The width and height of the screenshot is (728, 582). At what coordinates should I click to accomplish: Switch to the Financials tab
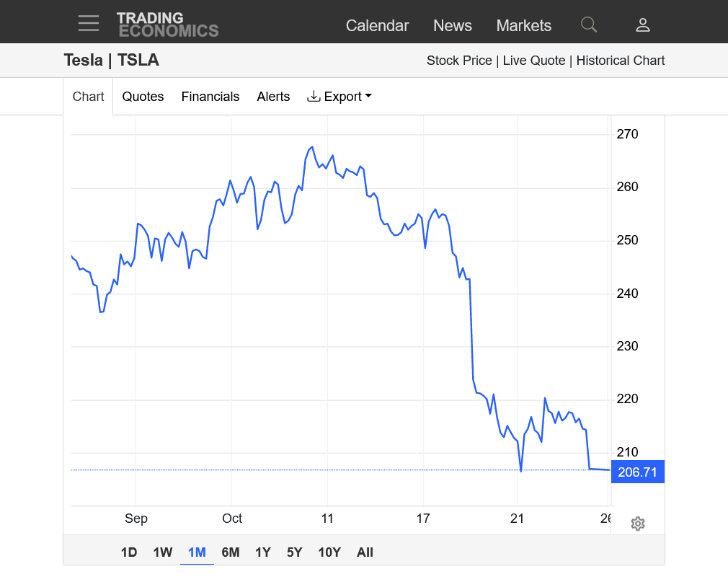[x=210, y=97]
